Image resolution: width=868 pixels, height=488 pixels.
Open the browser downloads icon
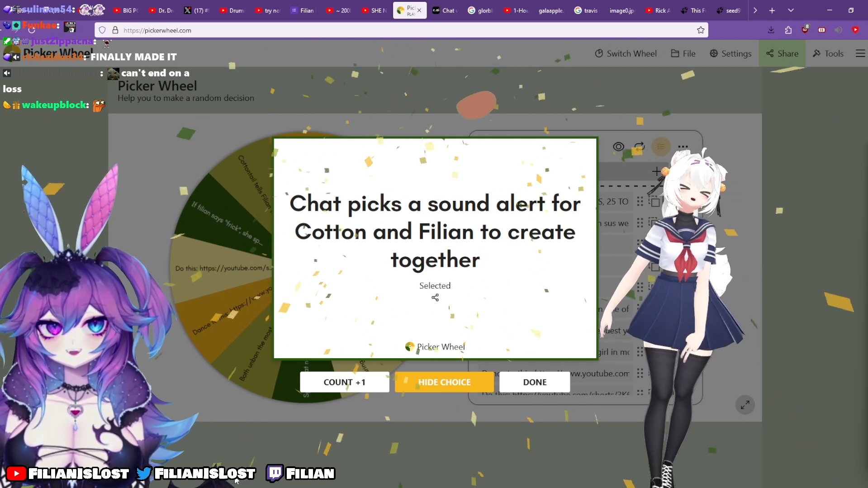point(771,30)
